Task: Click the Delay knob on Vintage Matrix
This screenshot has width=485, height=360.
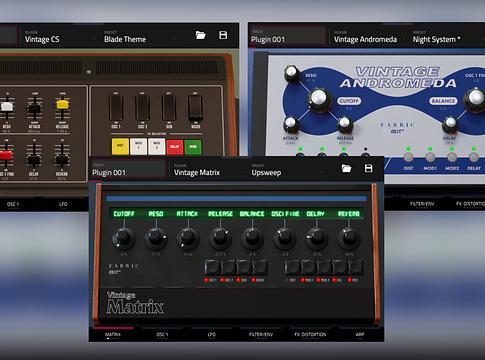Action: pos(317,237)
